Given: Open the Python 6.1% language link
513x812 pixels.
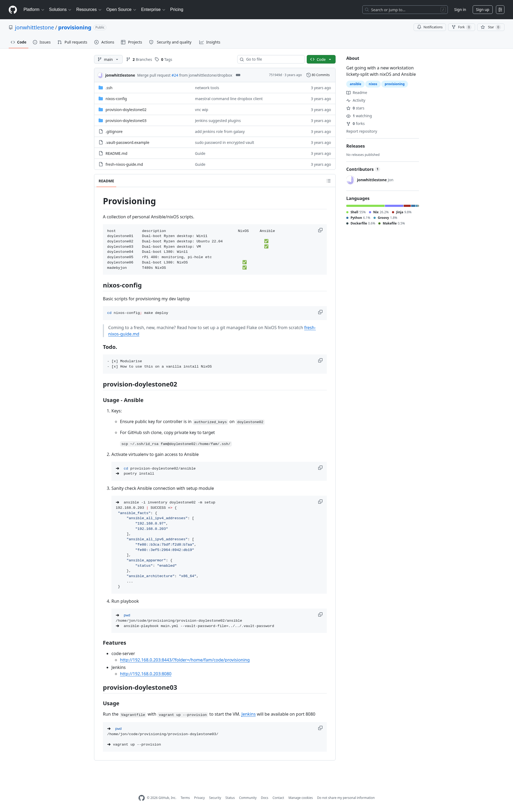Looking at the screenshot, I should [x=358, y=218].
